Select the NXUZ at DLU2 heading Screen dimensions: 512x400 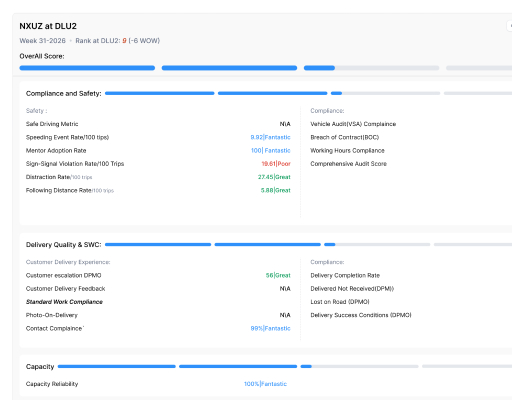tap(48, 26)
